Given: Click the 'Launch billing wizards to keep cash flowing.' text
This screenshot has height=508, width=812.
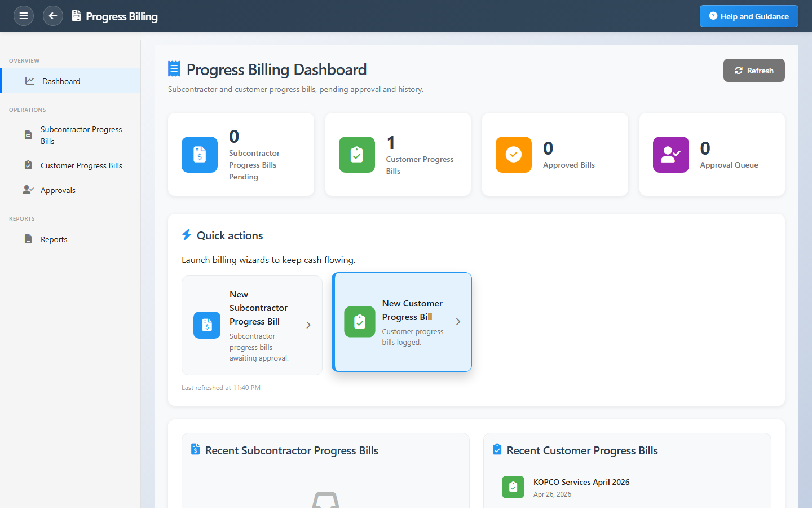Looking at the screenshot, I should (268, 260).
